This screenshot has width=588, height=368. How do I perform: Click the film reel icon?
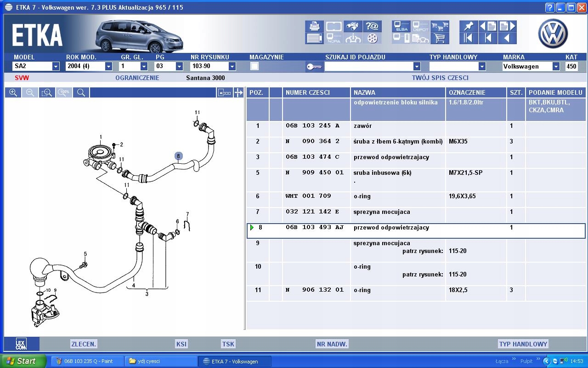[373, 38]
